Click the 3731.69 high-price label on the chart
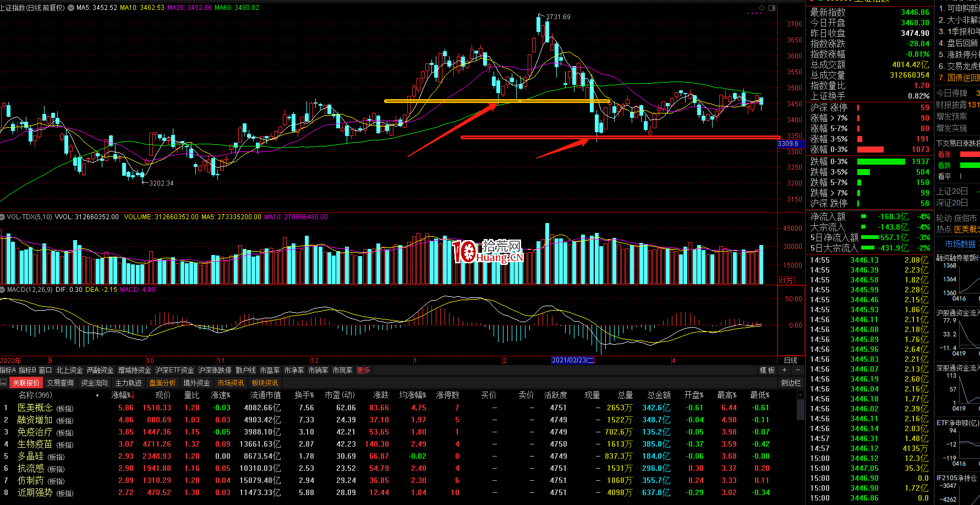The width and height of the screenshot is (980, 505). click(x=558, y=17)
